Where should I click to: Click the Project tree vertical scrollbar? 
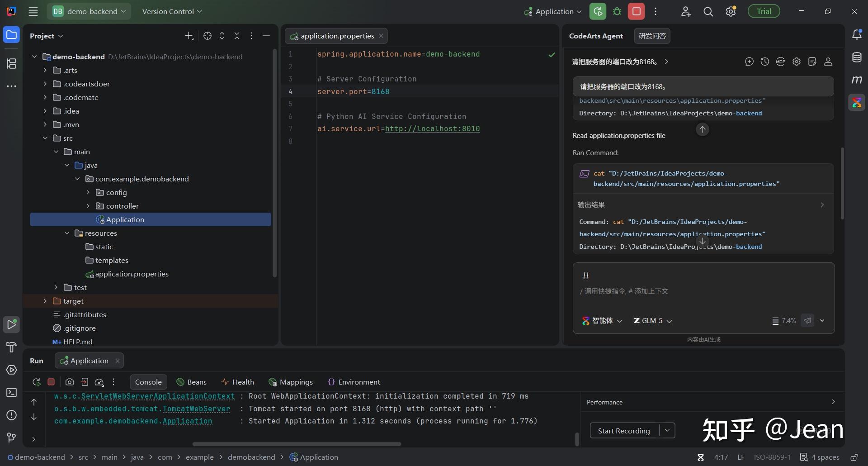coord(274,163)
